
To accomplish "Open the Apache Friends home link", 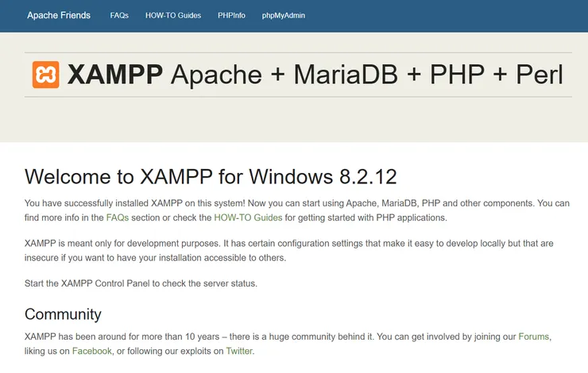I will coord(59,15).
